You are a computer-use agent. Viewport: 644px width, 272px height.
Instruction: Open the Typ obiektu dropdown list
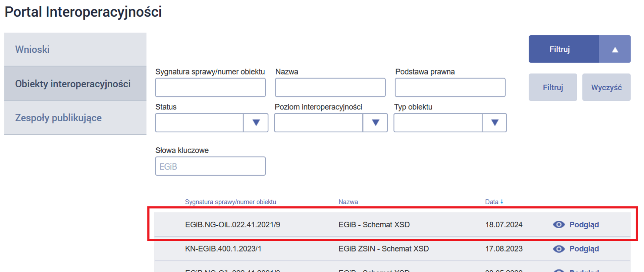[494, 123]
